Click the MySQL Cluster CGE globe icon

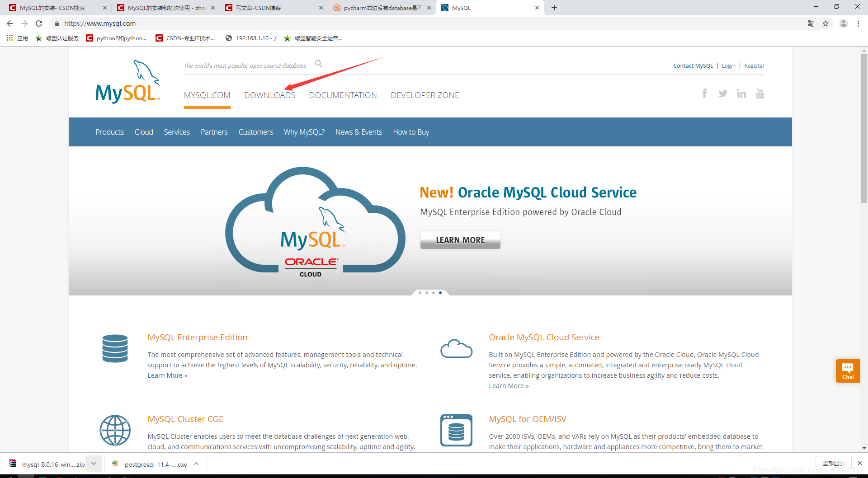115,430
